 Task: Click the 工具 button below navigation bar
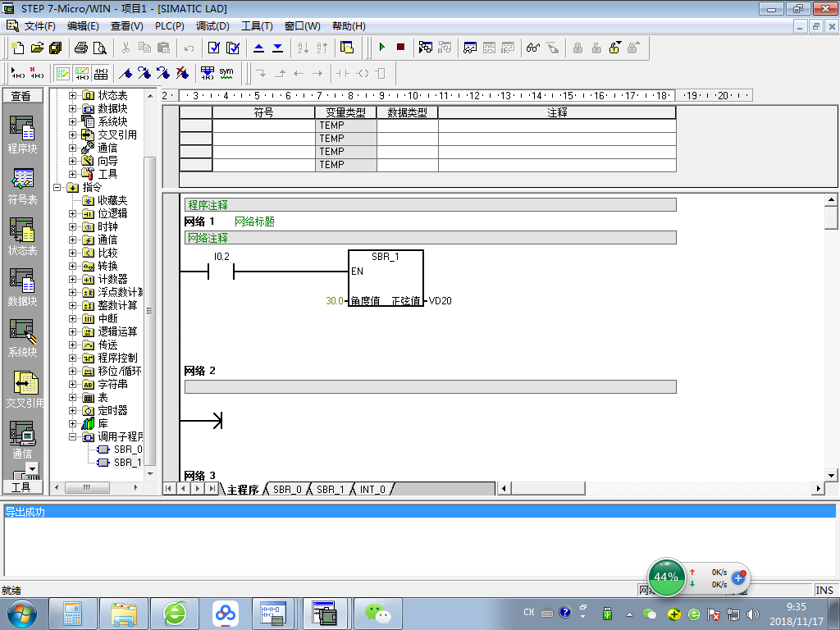pyautogui.click(x=21, y=487)
